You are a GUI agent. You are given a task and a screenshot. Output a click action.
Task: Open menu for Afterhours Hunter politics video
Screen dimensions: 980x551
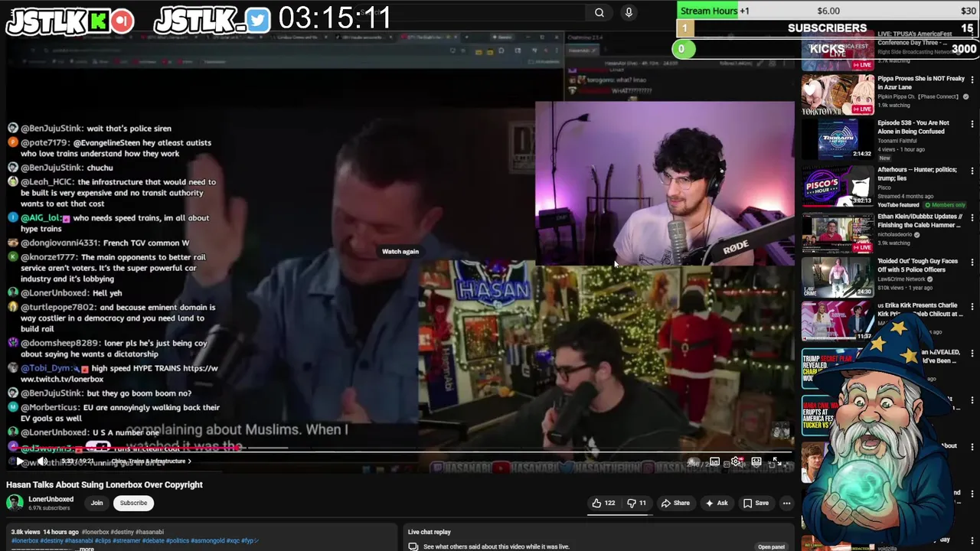[972, 170]
